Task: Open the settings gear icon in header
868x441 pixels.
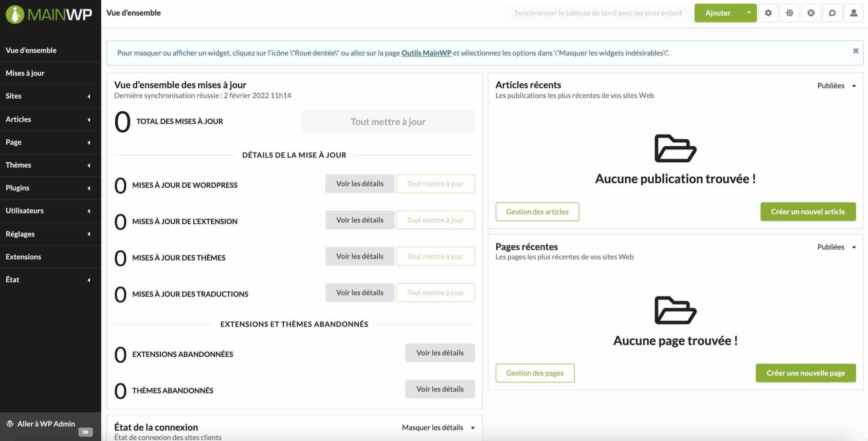Action: point(768,13)
